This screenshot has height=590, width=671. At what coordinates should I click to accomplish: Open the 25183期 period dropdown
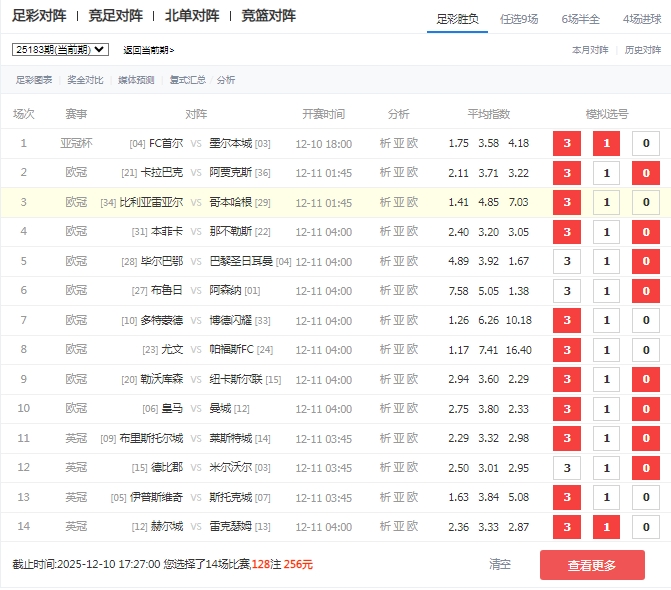60,49
